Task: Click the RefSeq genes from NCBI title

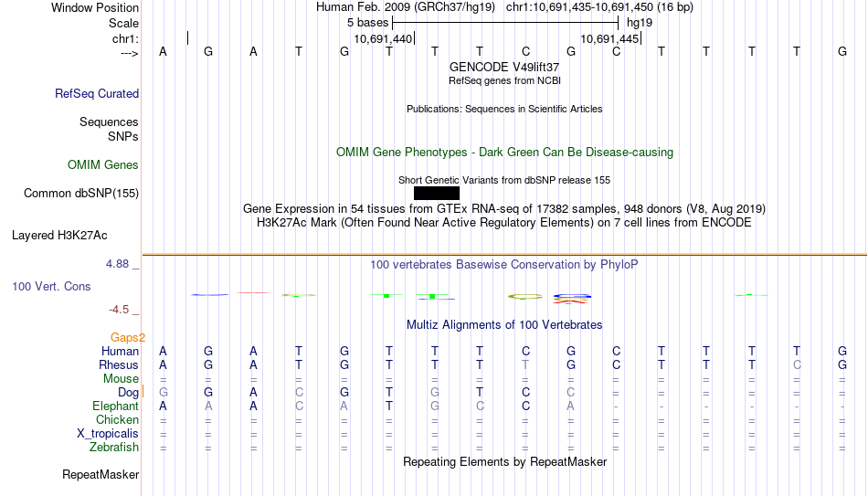Action: click(504, 80)
